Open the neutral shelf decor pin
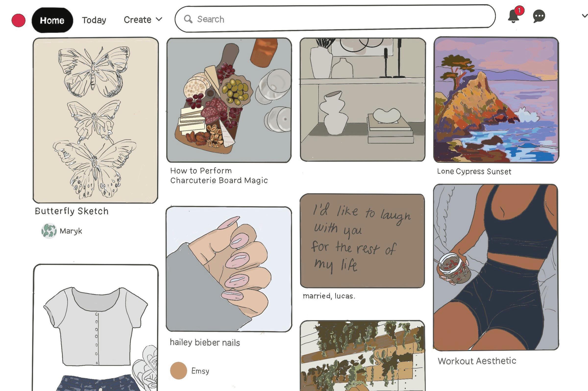This screenshot has width=588, height=391. 363,100
